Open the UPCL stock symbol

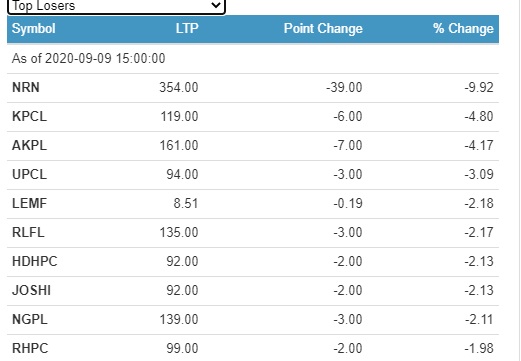(x=29, y=175)
